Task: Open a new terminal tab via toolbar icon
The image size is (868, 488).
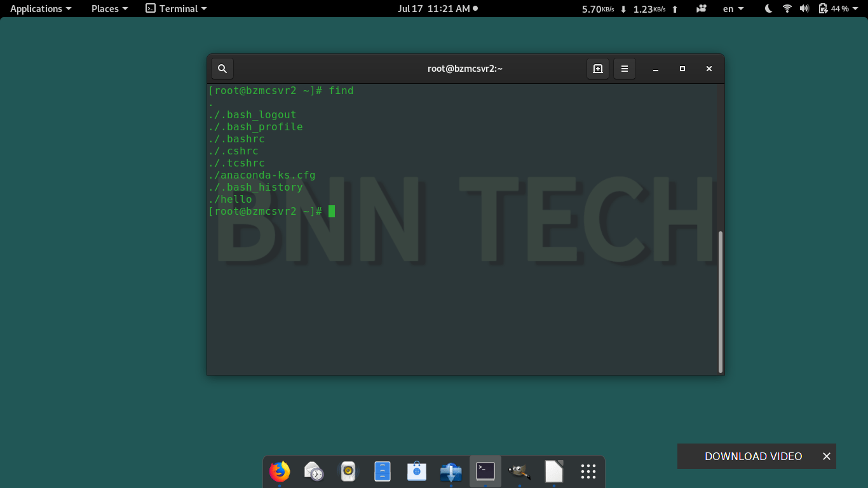Action: pyautogui.click(x=597, y=68)
